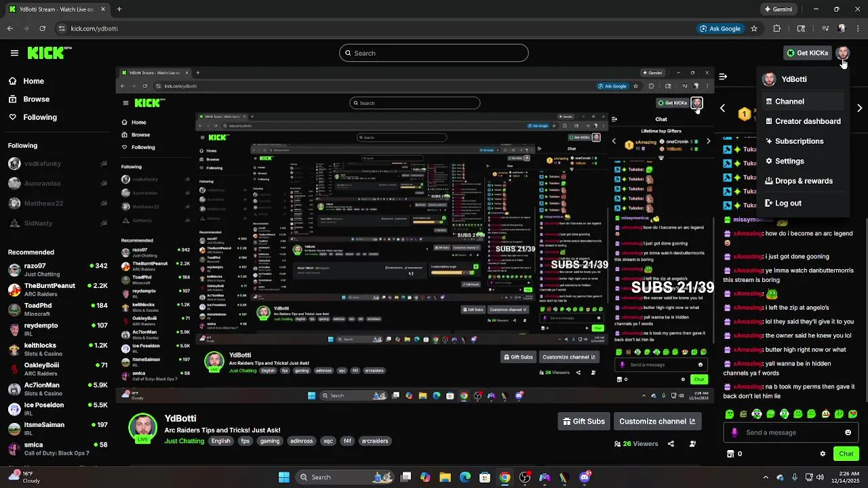This screenshot has height=488, width=868.
Task: Open TheBurntPeanut recommended channel
Action: pos(58,289)
